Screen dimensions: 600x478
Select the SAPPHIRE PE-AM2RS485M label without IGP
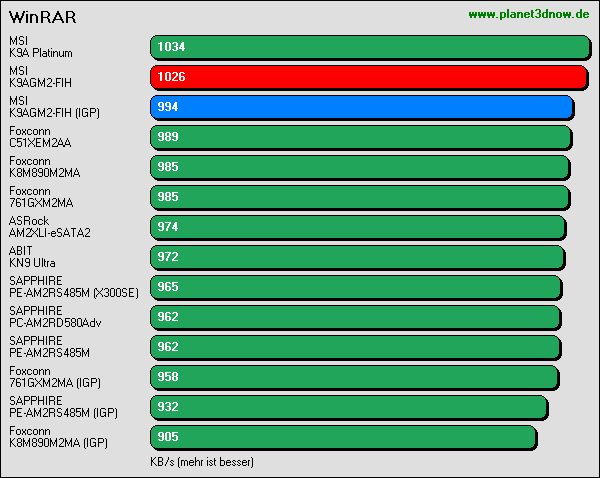[49, 347]
